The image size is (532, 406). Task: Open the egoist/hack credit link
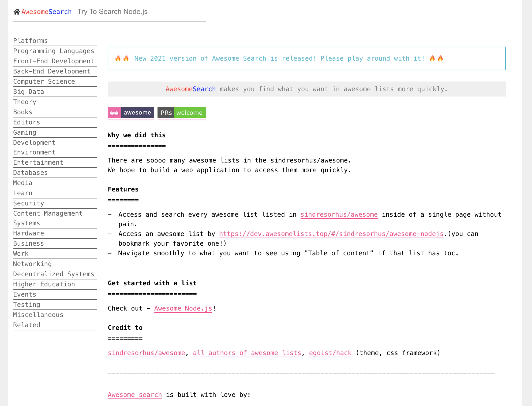point(330,353)
